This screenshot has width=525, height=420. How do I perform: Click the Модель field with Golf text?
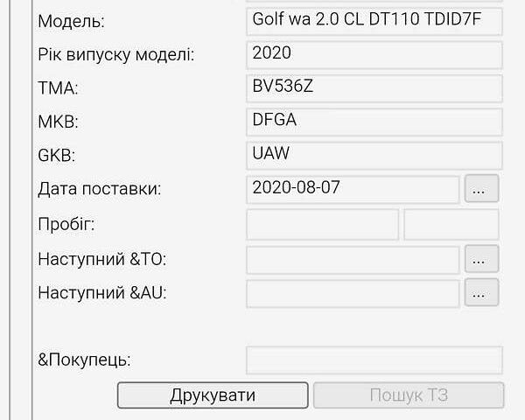click(x=374, y=19)
